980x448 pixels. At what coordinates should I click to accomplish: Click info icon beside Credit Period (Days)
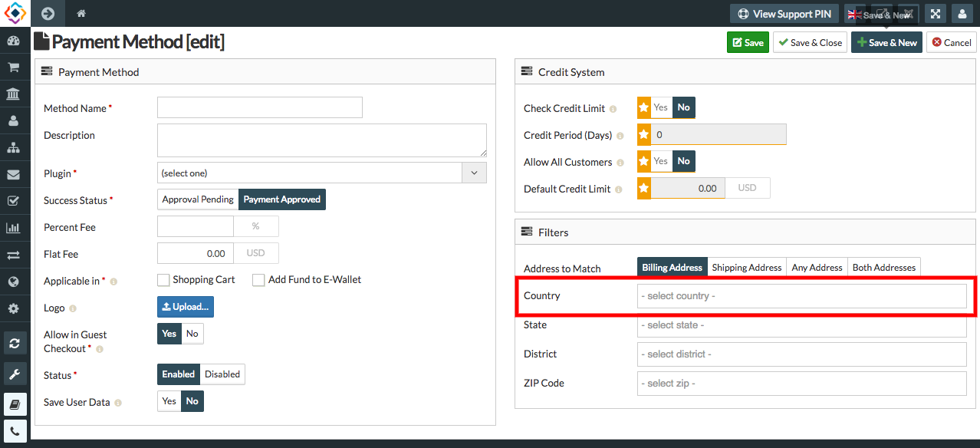(620, 136)
